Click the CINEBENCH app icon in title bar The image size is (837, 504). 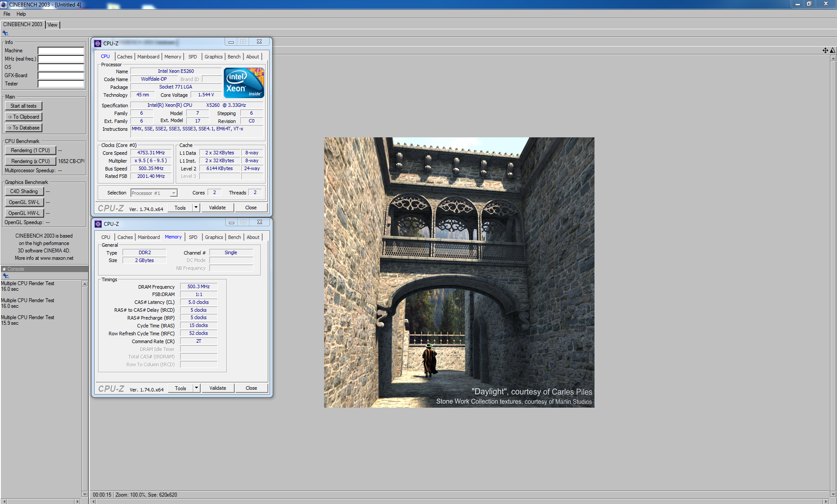click(4, 4)
